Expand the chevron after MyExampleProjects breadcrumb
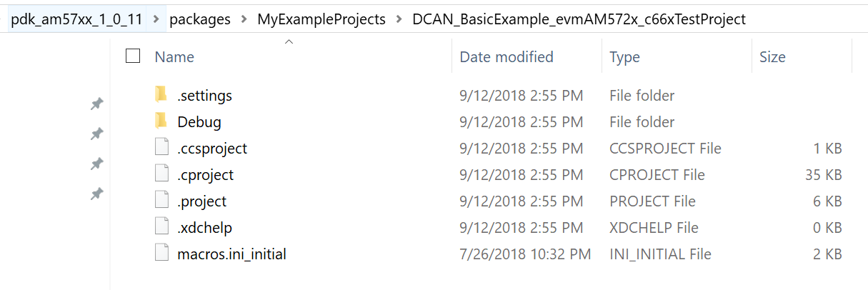This screenshot has width=868, height=290. click(399, 19)
